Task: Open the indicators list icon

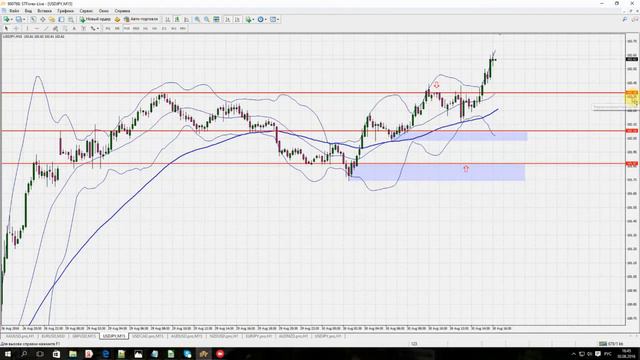Action: click(x=248, y=19)
